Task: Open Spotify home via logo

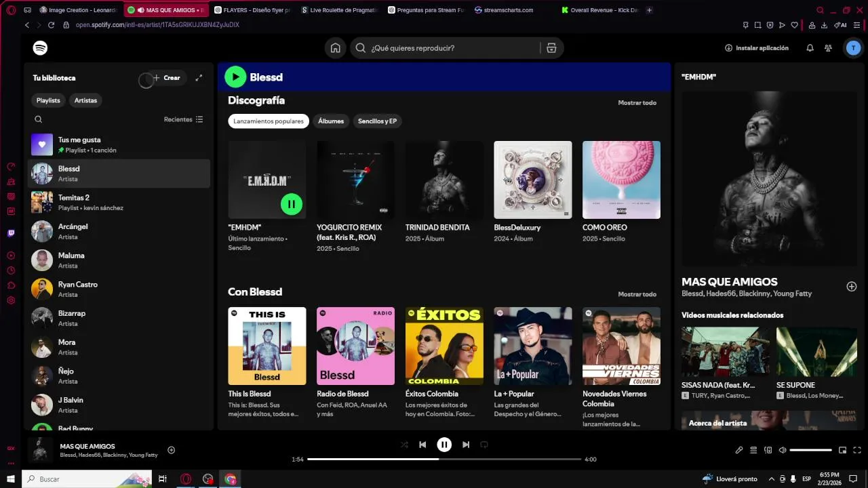Action: 40,48
